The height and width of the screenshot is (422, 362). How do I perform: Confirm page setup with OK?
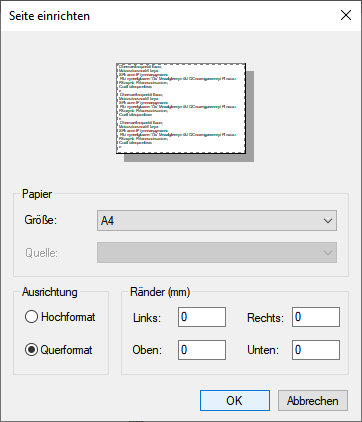(x=235, y=400)
